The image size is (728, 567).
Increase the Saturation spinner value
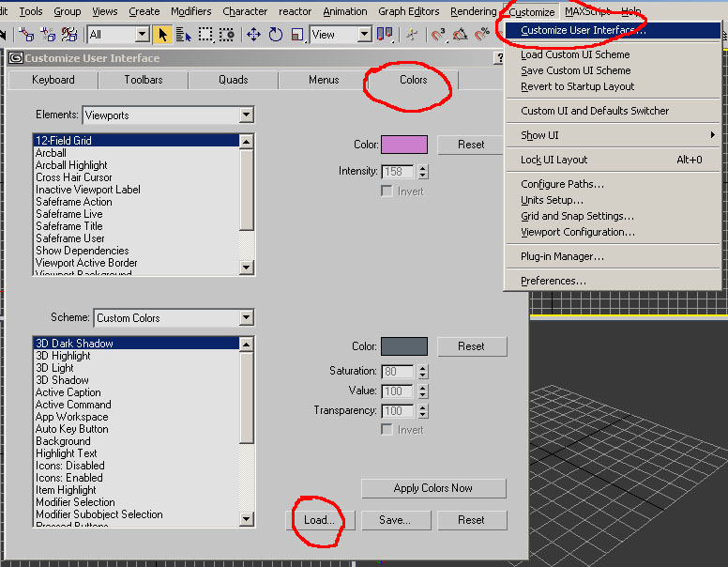(x=422, y=368)
